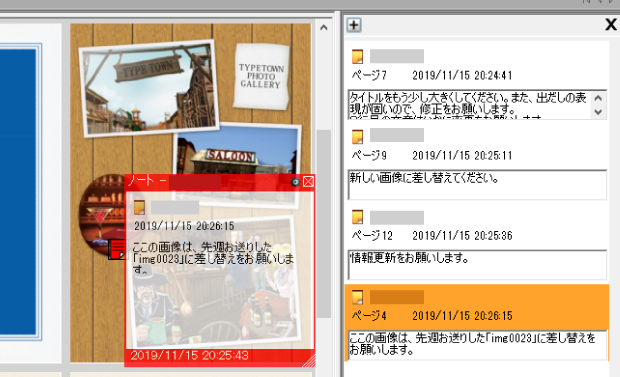Click the note popup text about img0023
The image size is (620, 377).
(x=213, y=258)
